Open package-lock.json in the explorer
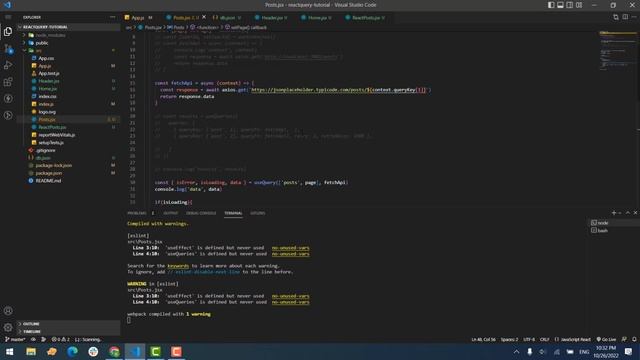 click(54, 165)
